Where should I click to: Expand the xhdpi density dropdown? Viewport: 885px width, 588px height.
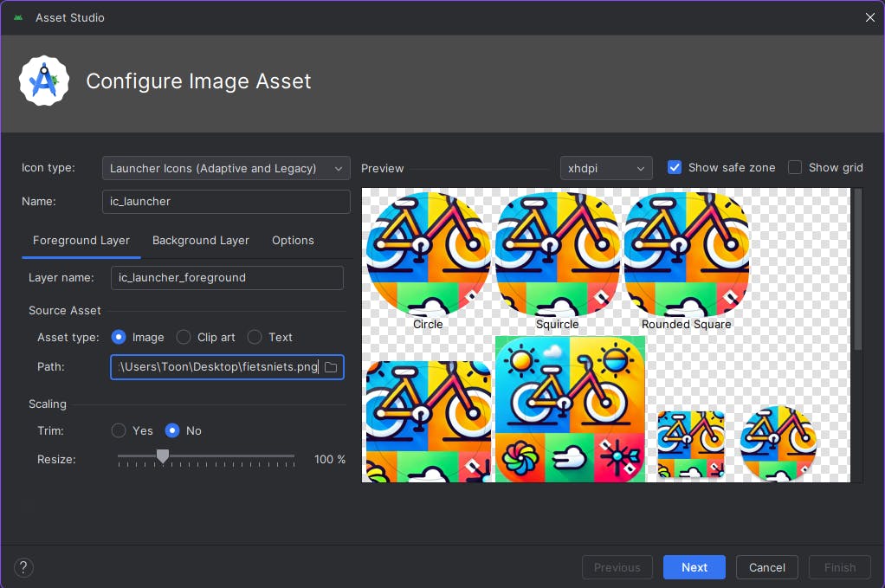[x=606, y=168]
